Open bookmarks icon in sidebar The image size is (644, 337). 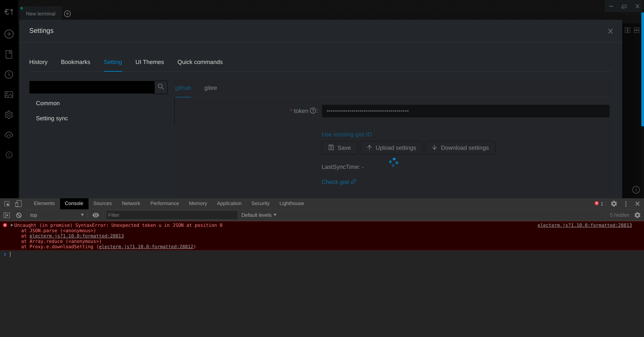9,54
